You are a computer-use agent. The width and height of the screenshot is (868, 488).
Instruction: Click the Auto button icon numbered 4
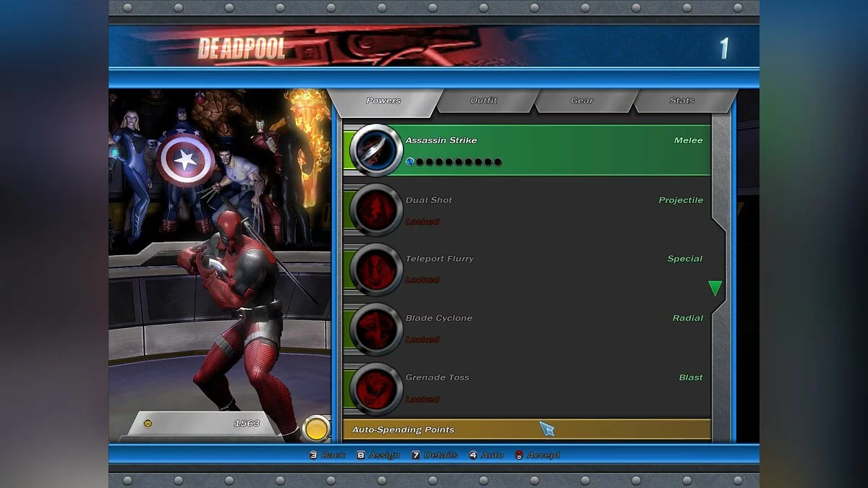473,455
